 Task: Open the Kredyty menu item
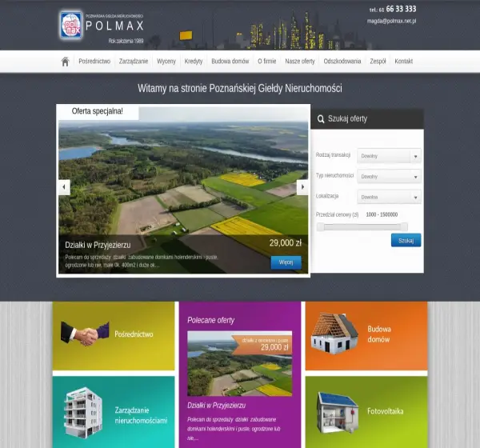click(x=194, y=62)
